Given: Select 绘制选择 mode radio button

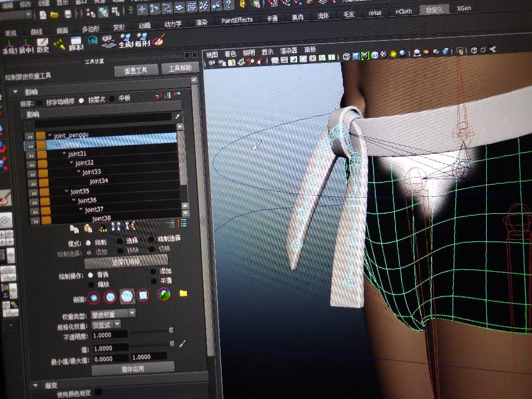Looking at the screenshot, I should point(151,240).
